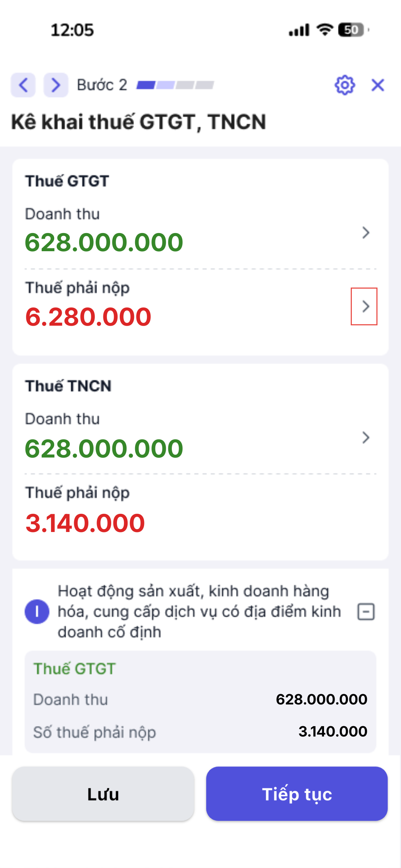Tap the Thuế TNCN payable amount 3.140.000
This screenshot has height=868, width=401.
click(85, 523)
